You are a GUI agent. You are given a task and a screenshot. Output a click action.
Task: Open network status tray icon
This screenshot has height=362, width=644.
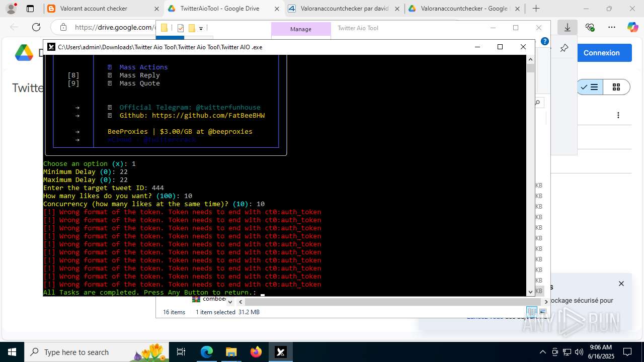[567, 352]
